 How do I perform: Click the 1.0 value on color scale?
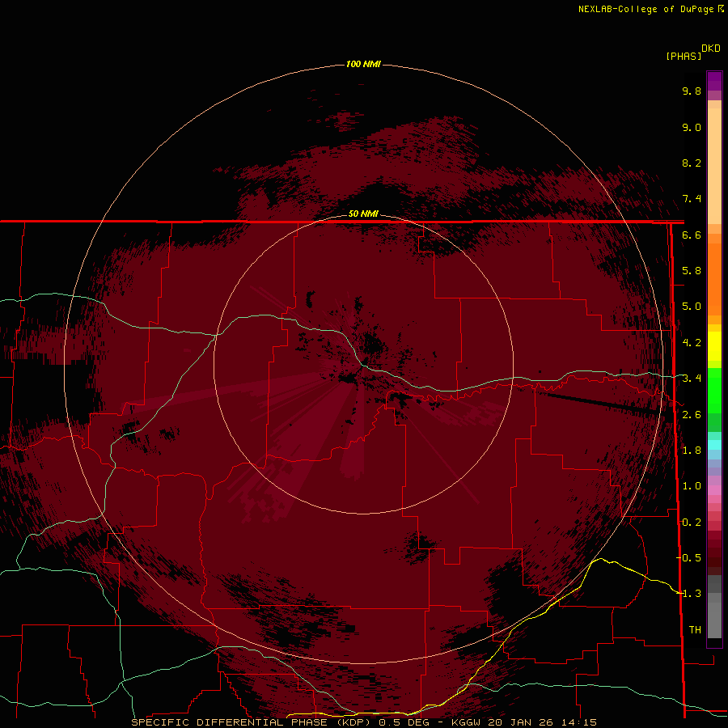point(692,486)
